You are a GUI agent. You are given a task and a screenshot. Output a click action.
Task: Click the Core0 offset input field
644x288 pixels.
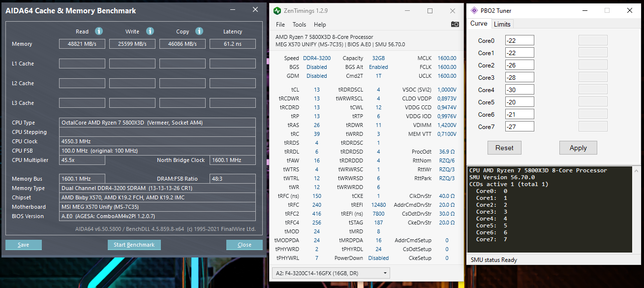pyautogui.click(x=520, y=40)
